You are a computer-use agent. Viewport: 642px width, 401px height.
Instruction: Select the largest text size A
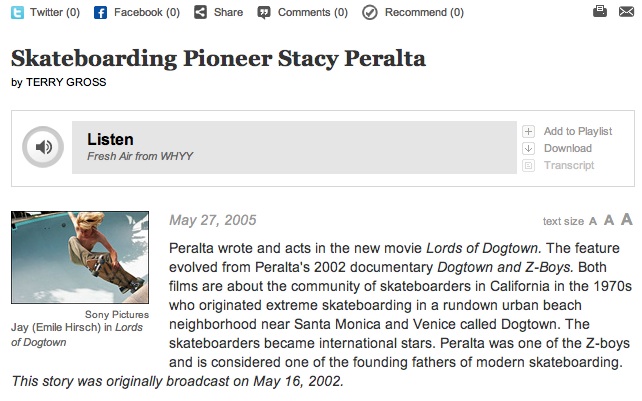tap(626, 220)
